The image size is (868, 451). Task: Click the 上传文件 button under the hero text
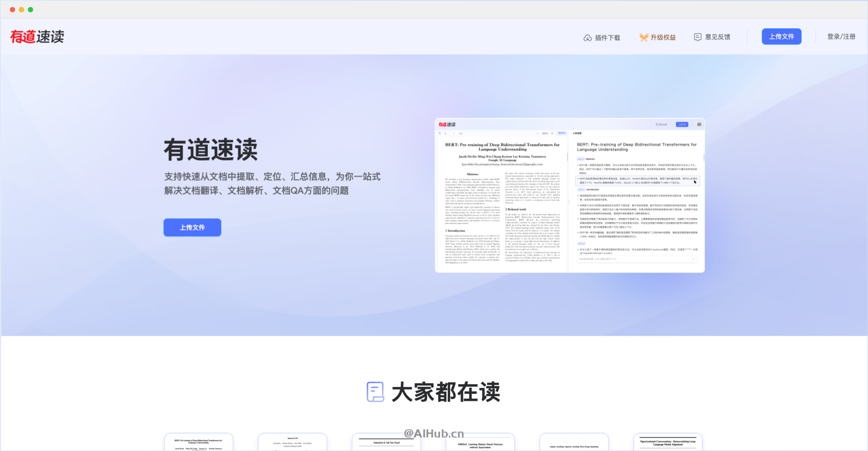tap(192, 227)
